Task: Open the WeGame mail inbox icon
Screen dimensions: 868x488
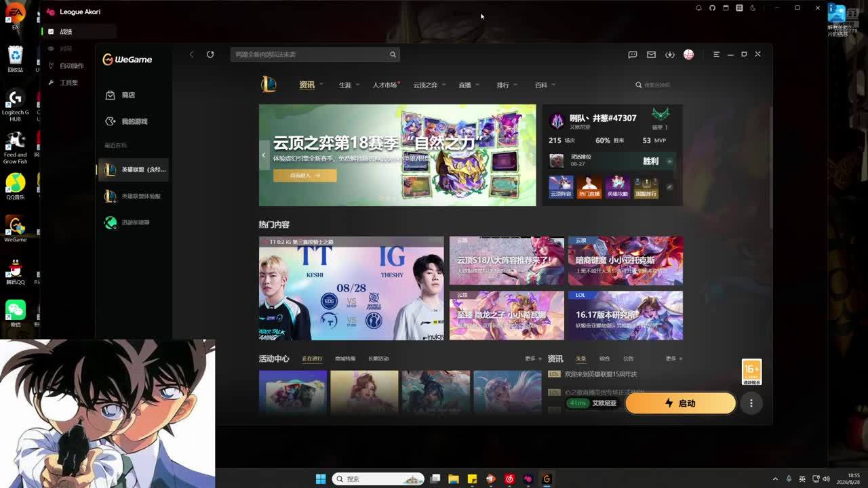Action: click(651, 54)
